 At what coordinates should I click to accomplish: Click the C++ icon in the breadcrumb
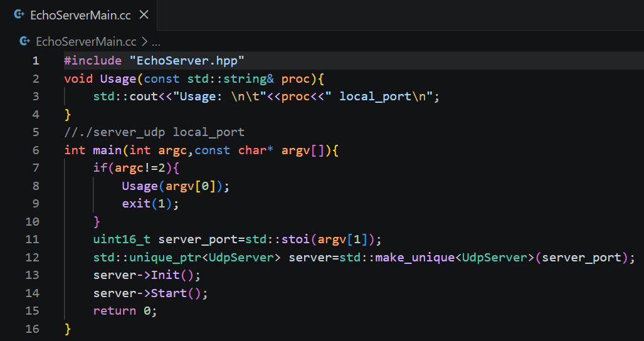(24, 41)
